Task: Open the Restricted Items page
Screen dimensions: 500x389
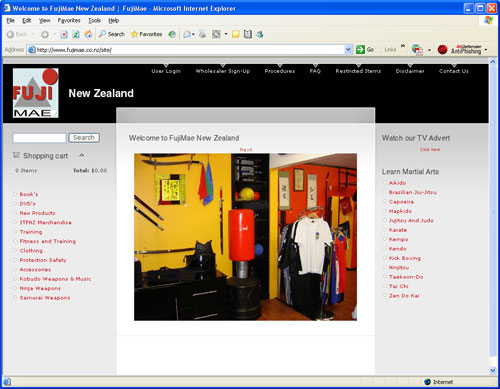Action: click(358, 71)
